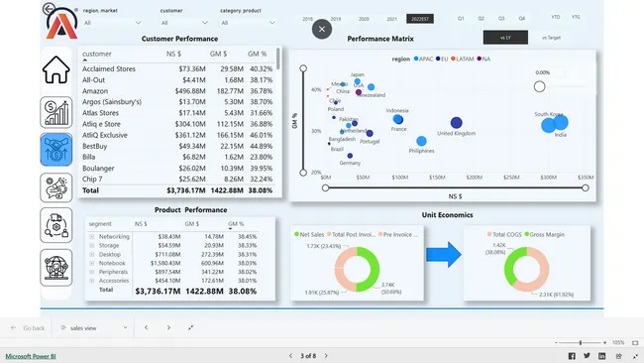Select the vs LY toggle
Viewport: 644px width, 363px height.
point(505,38)
